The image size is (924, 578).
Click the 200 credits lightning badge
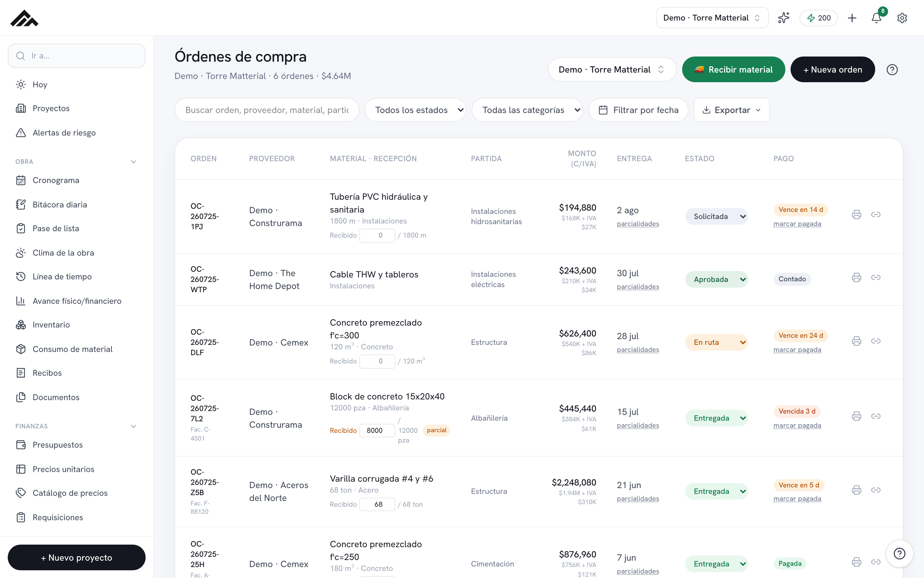(819, 18)
